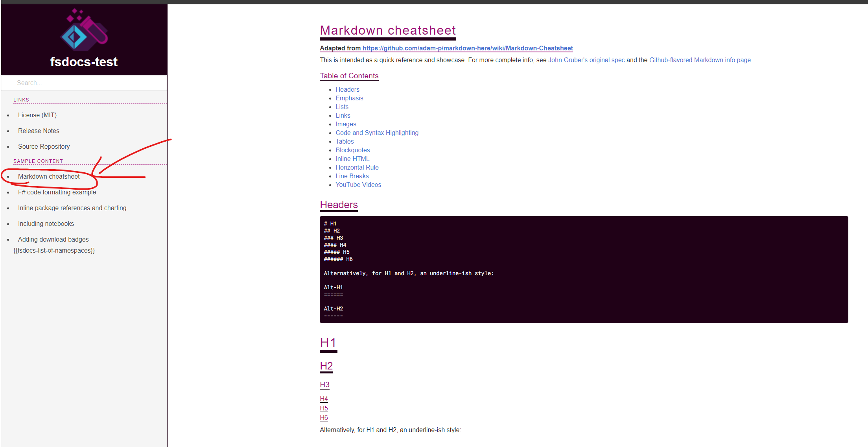Click 'Alt-H2' text in code block
Image resolution: width=868 pixels, height=447 pixels.
[333, 308]
